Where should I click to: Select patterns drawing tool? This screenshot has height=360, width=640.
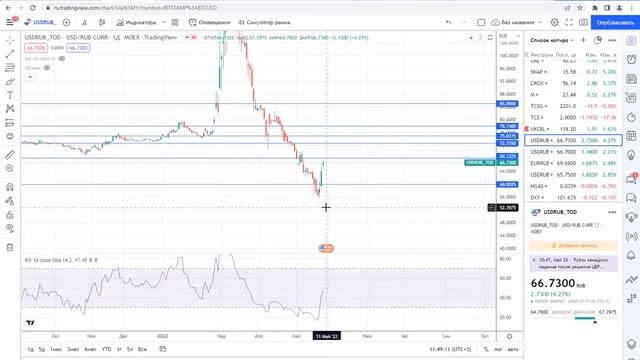pyautogui.click(x=10, y=109)
